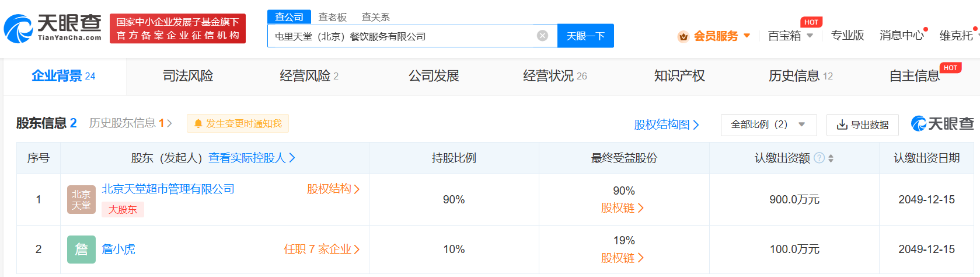This screenshot has height=277, width=980.
Task: Click the 天眼一下 search button
Action: [x=585, y=36]
